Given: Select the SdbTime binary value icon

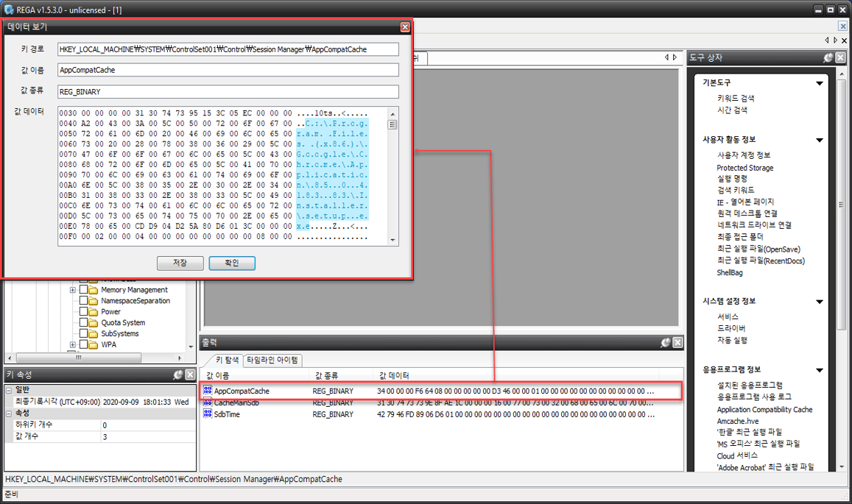Looking at the screenshot, I should (208, 414).
